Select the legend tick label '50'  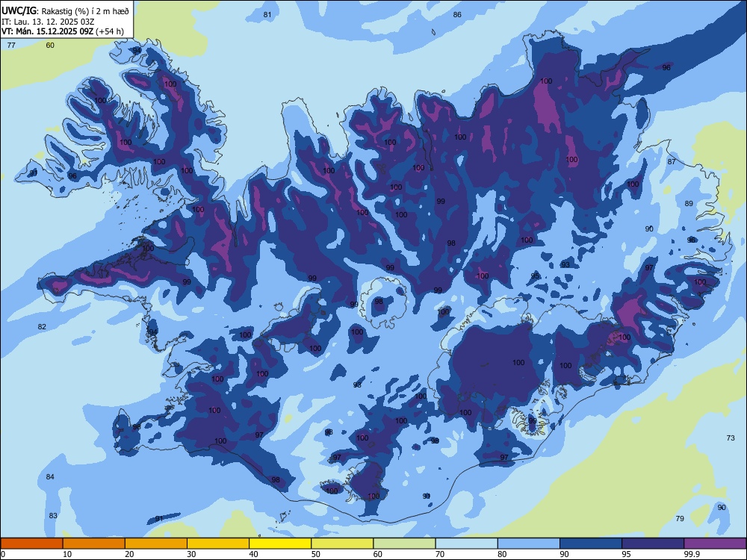pos(315,554)
